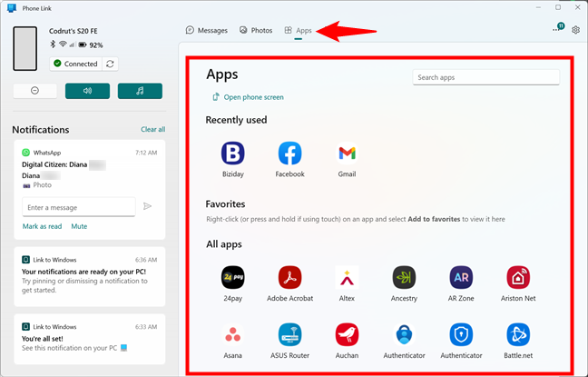Open Phone Link settings gear
The image size is (588, 377).
575,30
